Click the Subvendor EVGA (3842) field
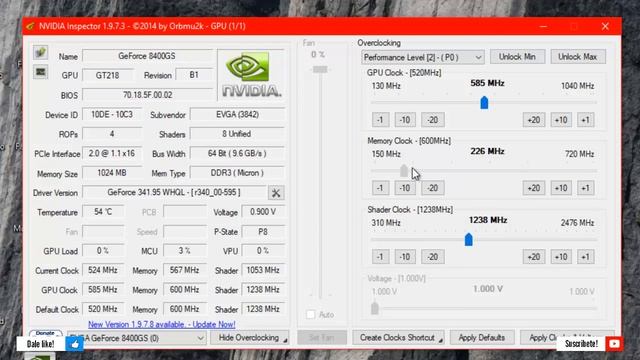 [238, 114]
